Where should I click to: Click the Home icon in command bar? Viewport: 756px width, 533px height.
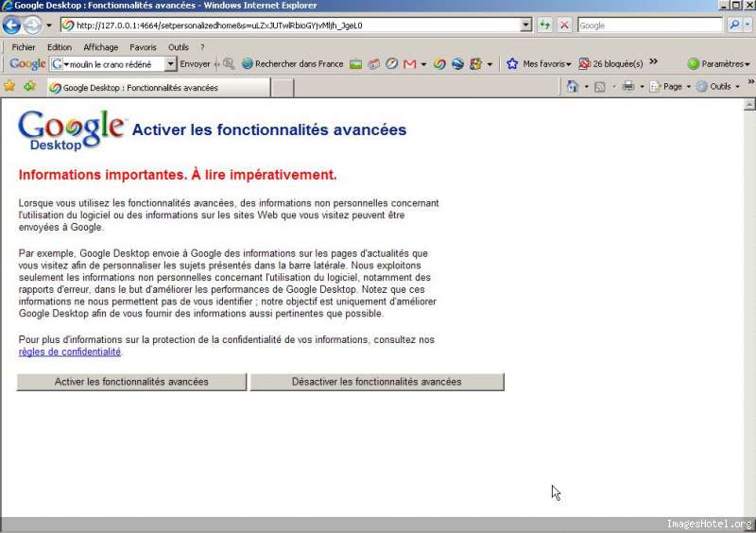click(573, 87)
